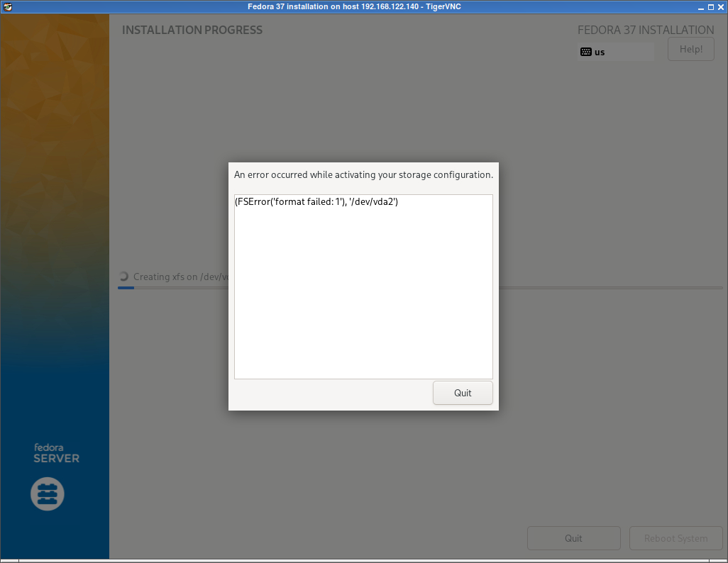
Task: Click the TigerVNC title bar text
Action: tap(354, 6)
